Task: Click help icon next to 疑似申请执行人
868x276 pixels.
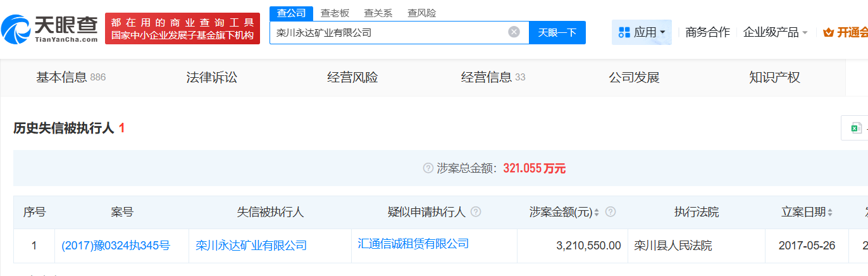Action: pyautogui.click(x=476, y=212)
